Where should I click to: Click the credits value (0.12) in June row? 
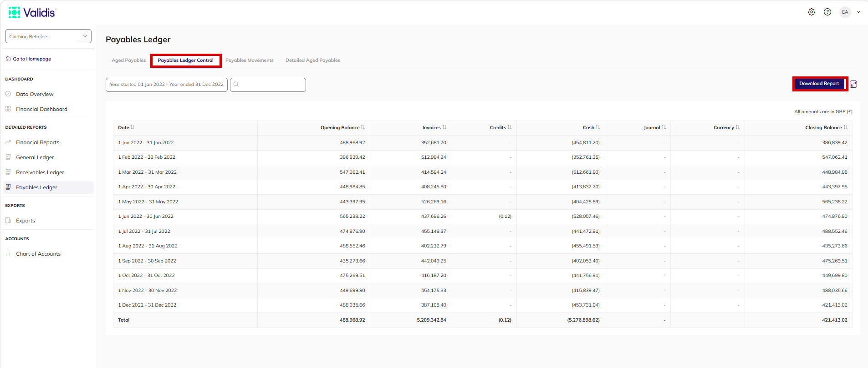[x=505, y=217]
